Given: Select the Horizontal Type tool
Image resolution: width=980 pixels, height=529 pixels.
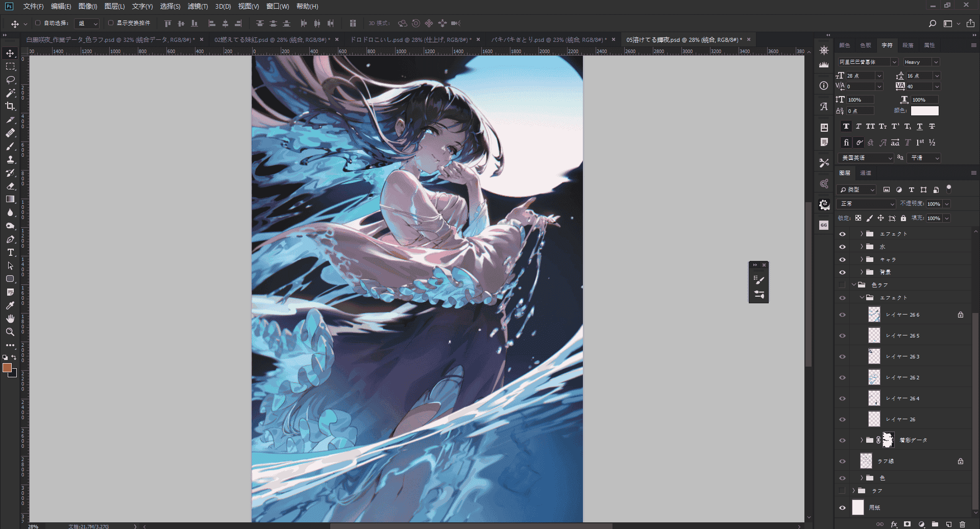Looking at the screenshot, I should (10, 253).
